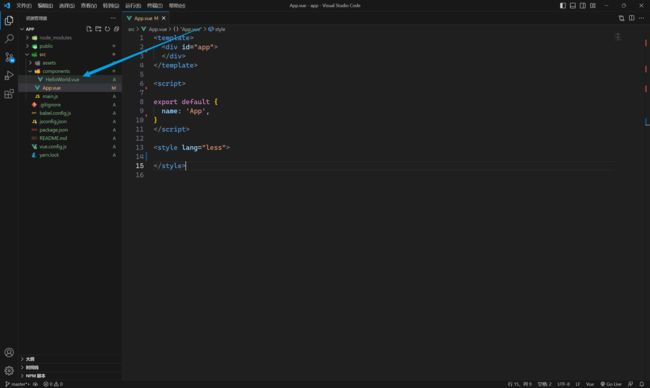This screenshot has height=388, width=650.
Task: Open the Customize Layout button
Action: (593, 5)
